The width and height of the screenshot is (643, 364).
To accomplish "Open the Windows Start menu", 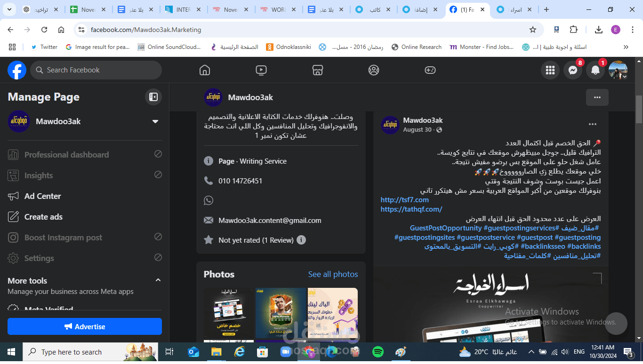I will [11, 352].
